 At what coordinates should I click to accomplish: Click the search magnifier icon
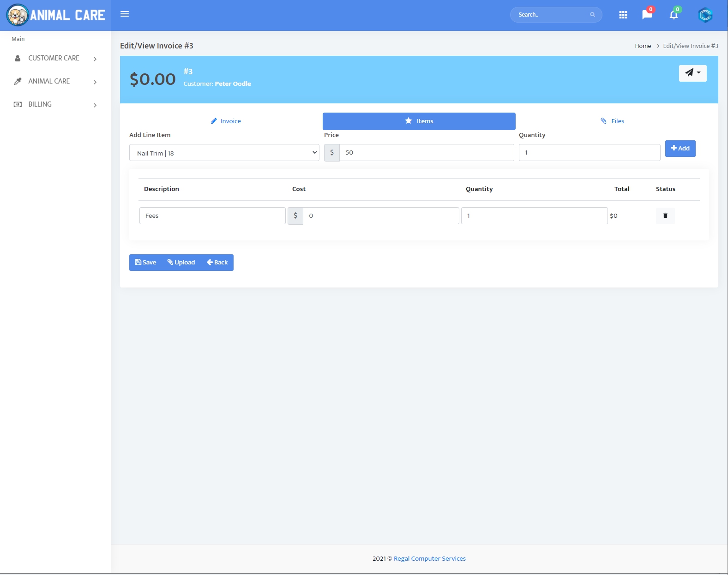[592, 15]
